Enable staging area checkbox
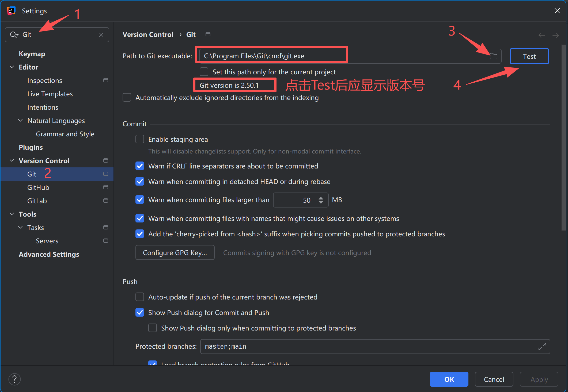The image size is (568, 392). point(140,139)
